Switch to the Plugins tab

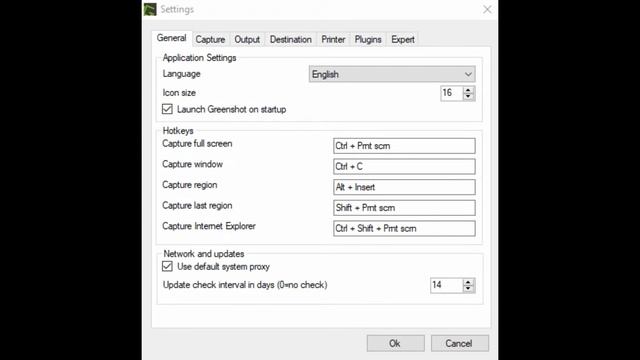(x=368, y=40)
